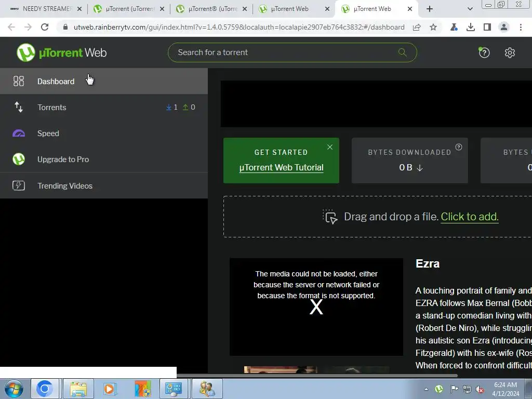Close the active µTorrent Web tab

click(x=410, y=9)
